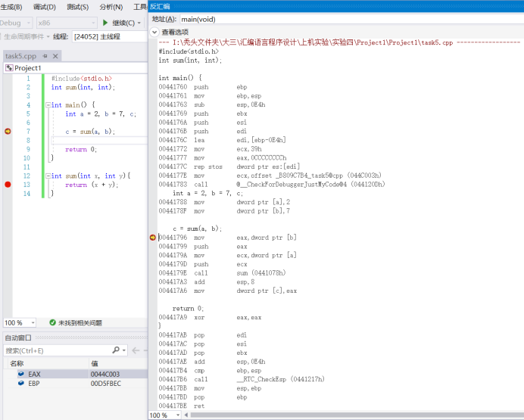
Task: Click the 继续(C) continue button
Action: coord(123,23)
